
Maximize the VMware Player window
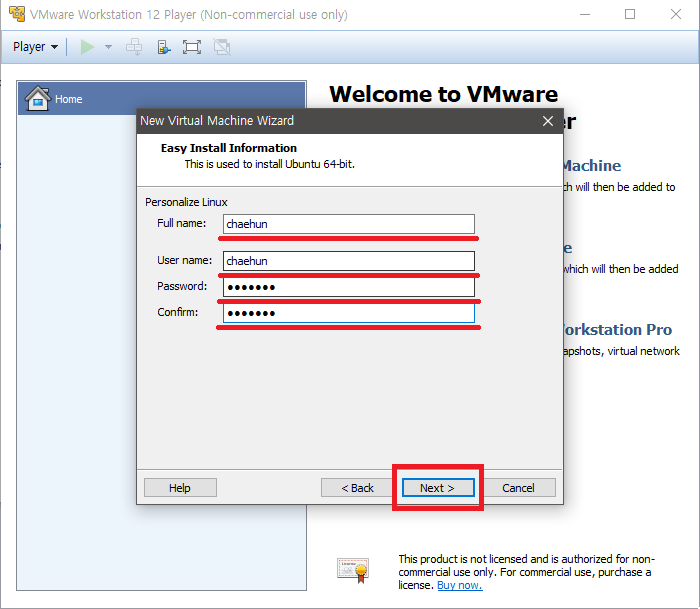point(630,14)
